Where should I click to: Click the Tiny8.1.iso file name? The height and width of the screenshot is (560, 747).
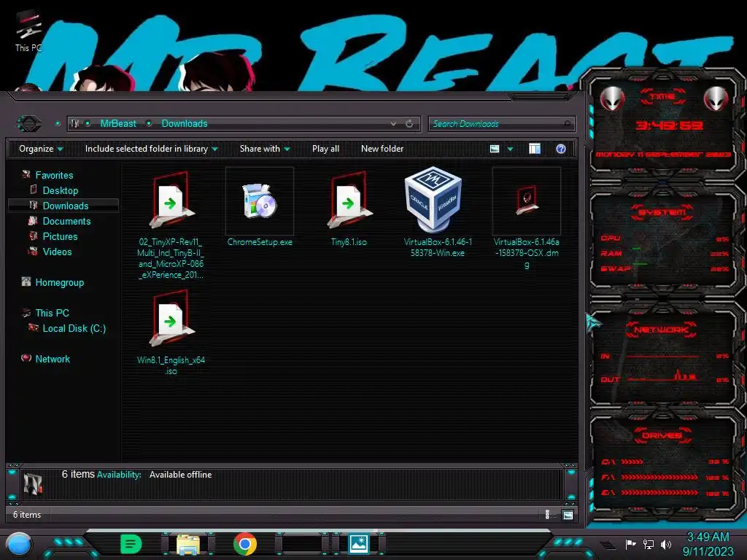349,242
